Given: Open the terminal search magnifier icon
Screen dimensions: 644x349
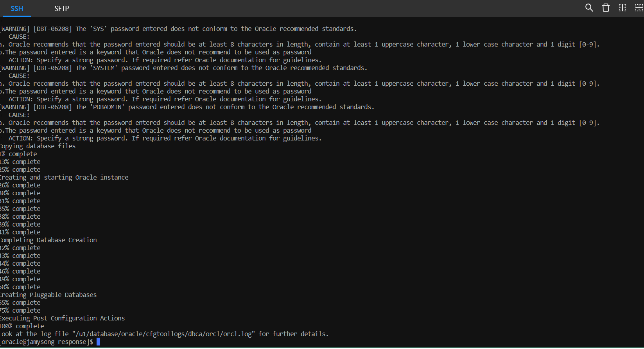Looking at the screenshot, I should (589, 8).
